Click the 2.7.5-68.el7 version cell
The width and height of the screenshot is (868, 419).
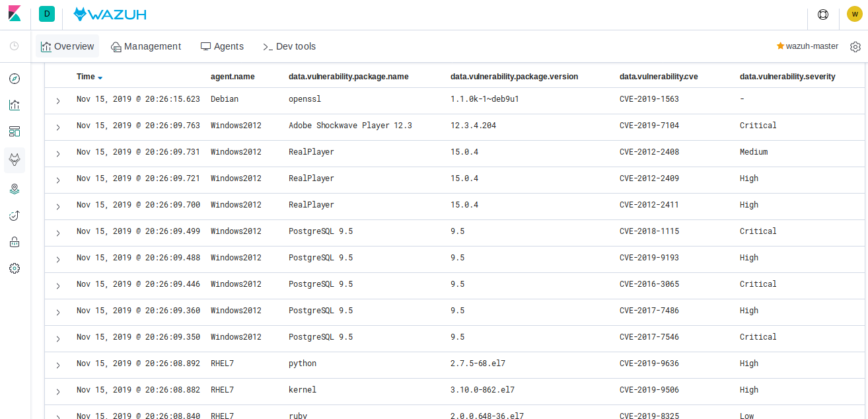point(478,363)
